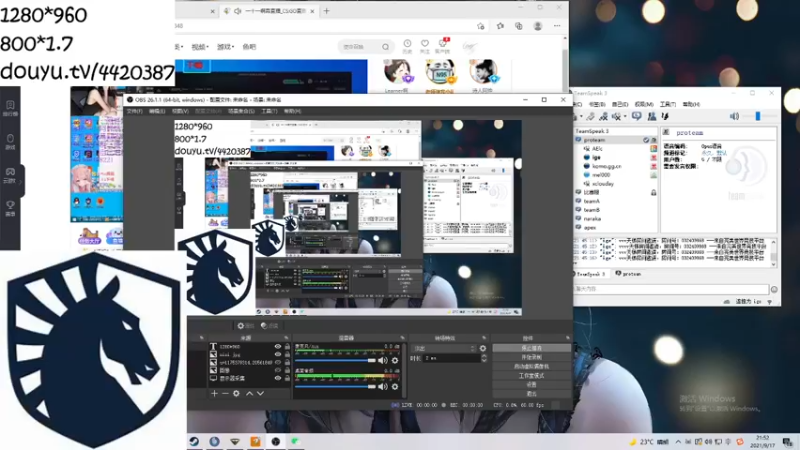Open source properties gear below sources list
Viewport: 800px width, 450px height.
(x=236, y=393)
